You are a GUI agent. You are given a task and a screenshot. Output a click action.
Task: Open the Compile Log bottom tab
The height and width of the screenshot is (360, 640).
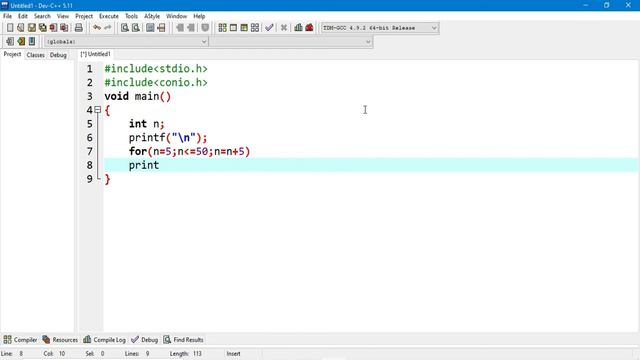104,340
